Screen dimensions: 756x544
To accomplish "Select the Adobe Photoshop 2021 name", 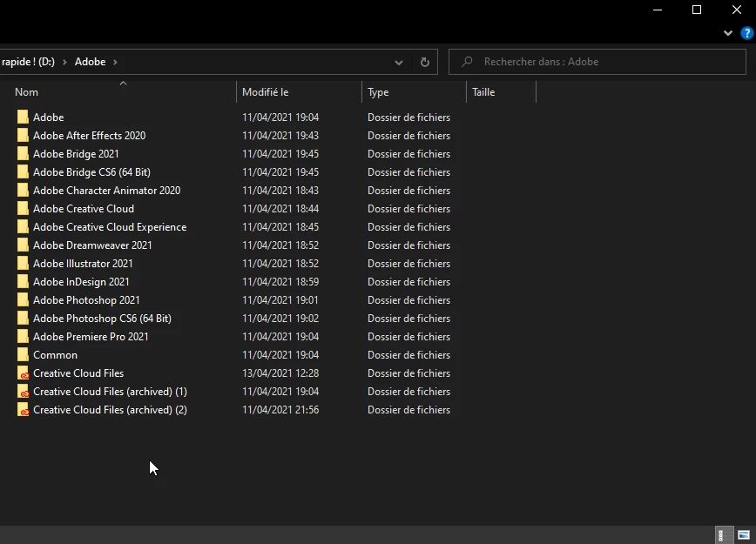I will click(86, 300).
